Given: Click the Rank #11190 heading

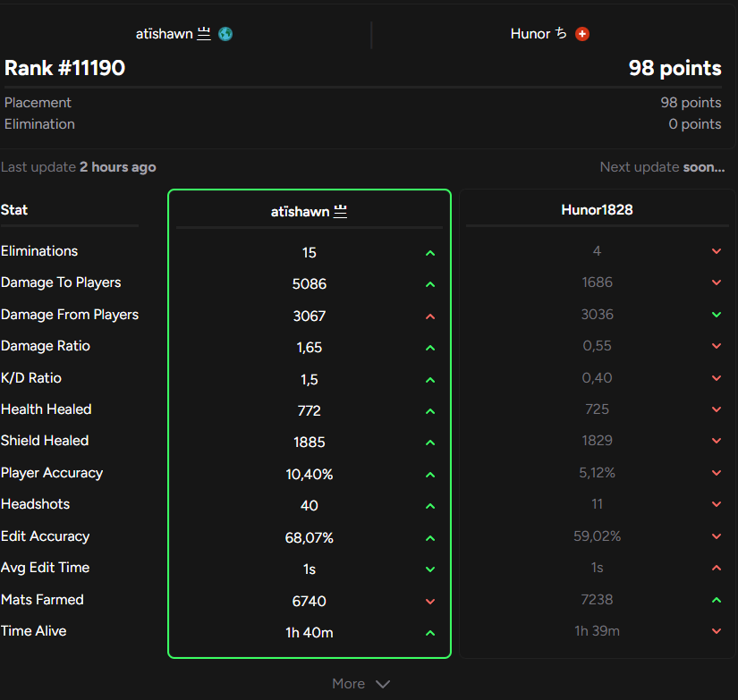Looking at the screenshot, I should pyautogui.click(x=65, y=68).
